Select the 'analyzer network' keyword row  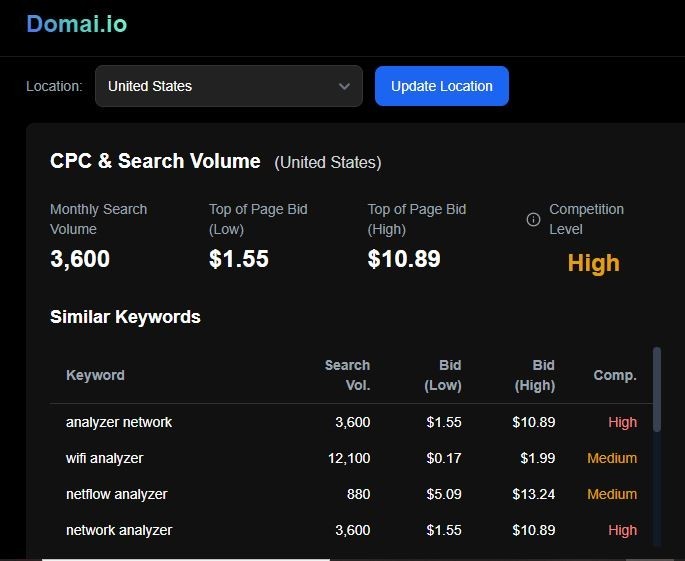(351, 422)
